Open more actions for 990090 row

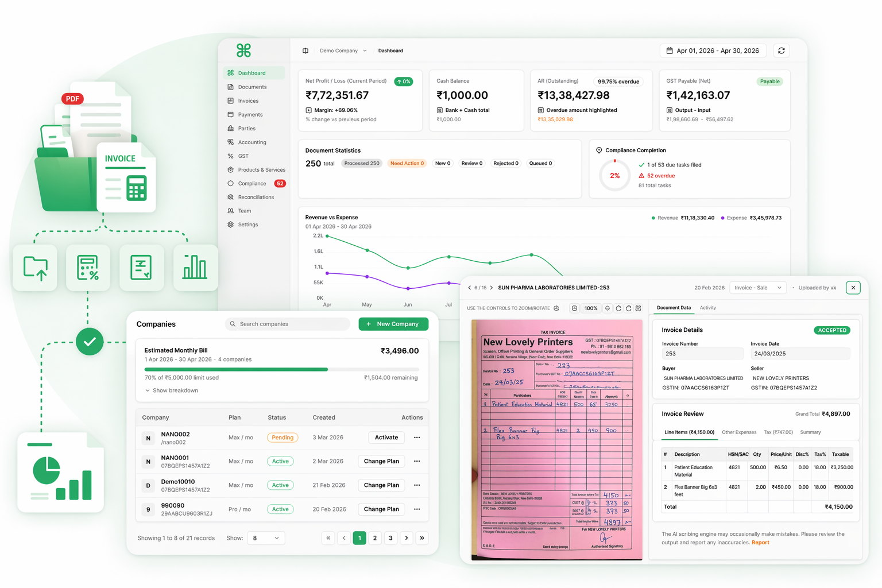(417, 509)
